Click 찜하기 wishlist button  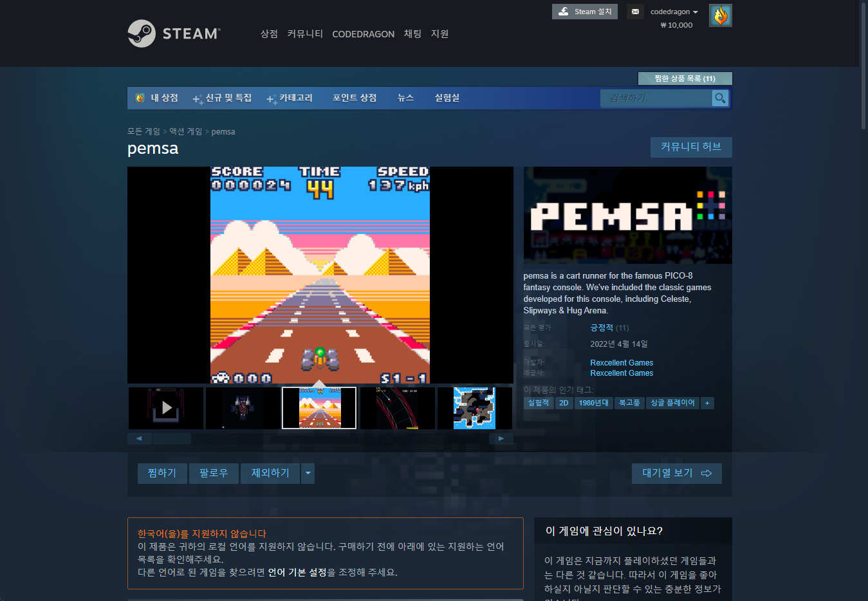[x=162, y=473]
